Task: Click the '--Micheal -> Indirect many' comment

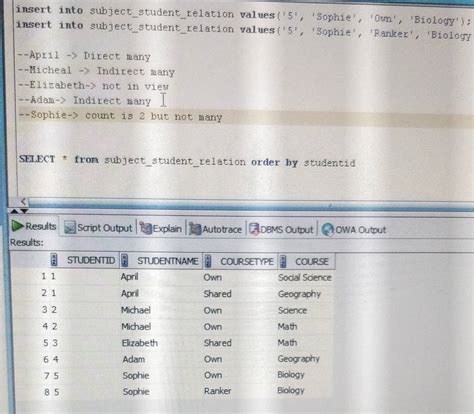Action: click(96, 71)
